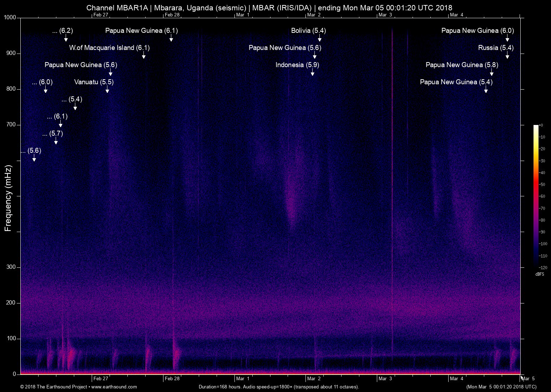Viewport: 551px width, 392px height.
Task: Click the arrow below Bolivia (5.4)
Action: coord(319,39)
